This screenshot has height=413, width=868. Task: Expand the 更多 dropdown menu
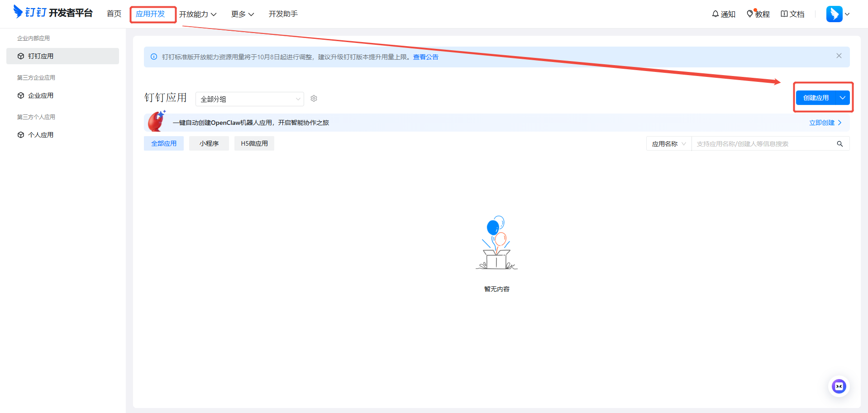243,14
